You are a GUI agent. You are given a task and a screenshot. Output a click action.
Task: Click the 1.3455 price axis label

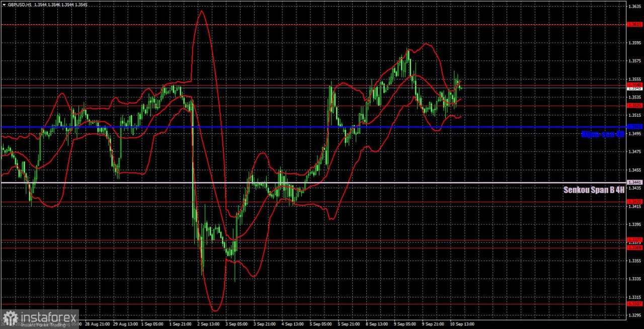pos(634,170)
